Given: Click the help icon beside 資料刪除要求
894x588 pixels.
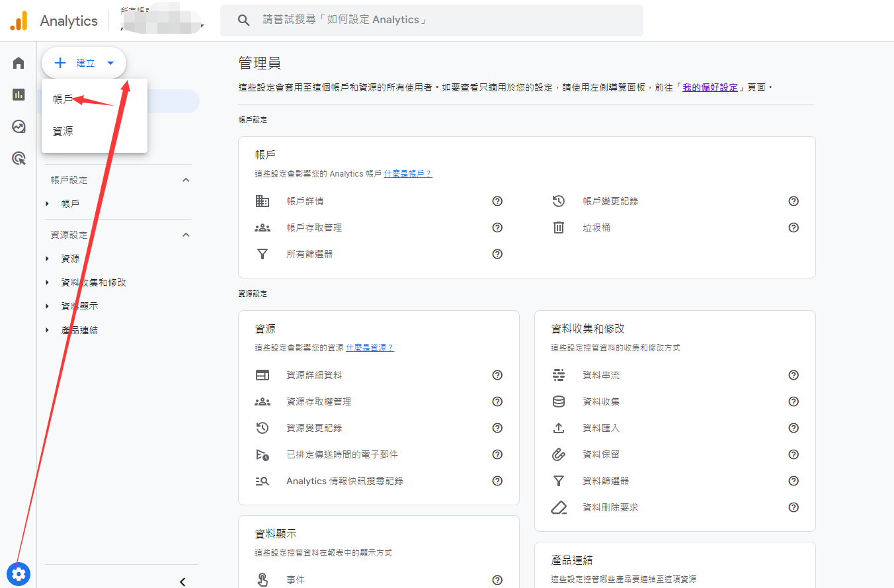Looking at the screenshot, I should pos(793,507).
